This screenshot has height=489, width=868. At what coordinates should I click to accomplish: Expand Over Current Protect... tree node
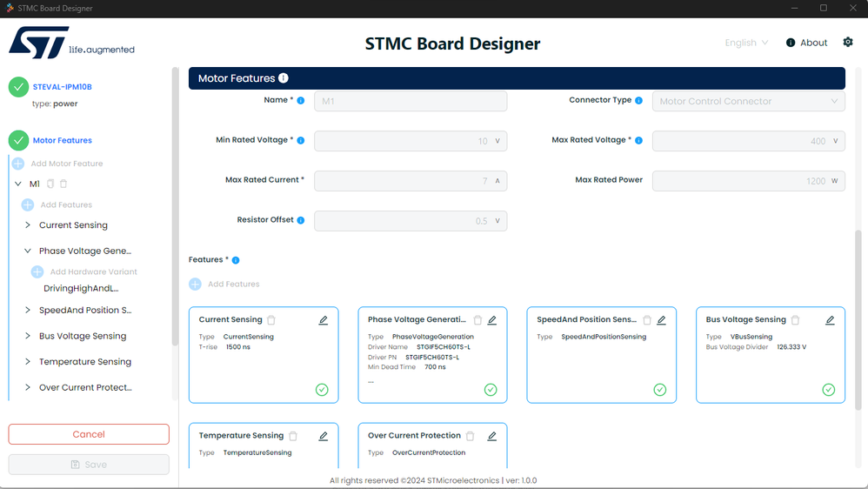(x=28, y=387)
